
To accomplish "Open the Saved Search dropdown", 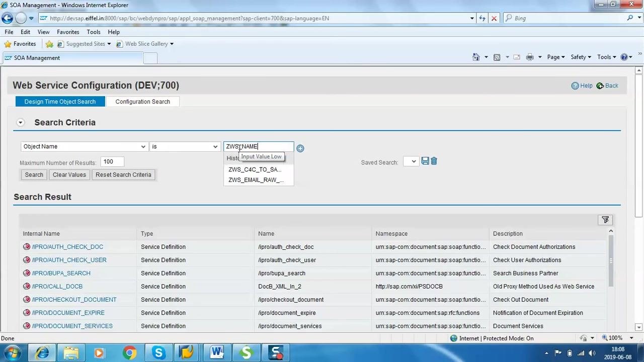I will (x=411, y=161).
